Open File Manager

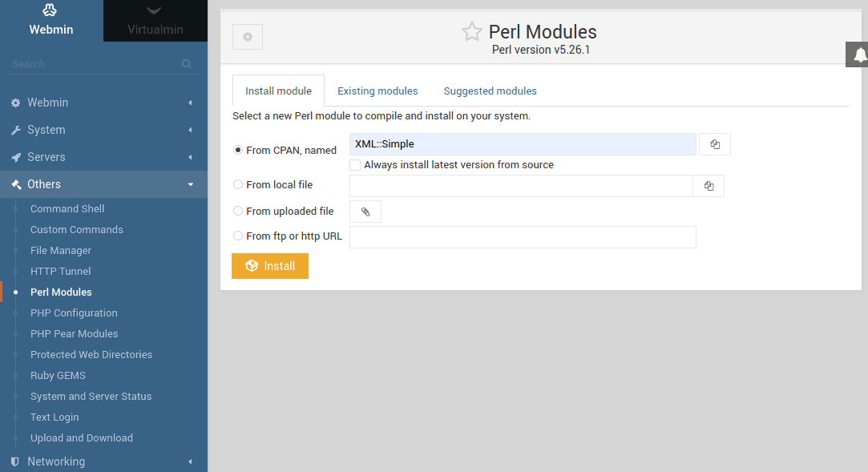pyautogui.click(x=61, y=251)
